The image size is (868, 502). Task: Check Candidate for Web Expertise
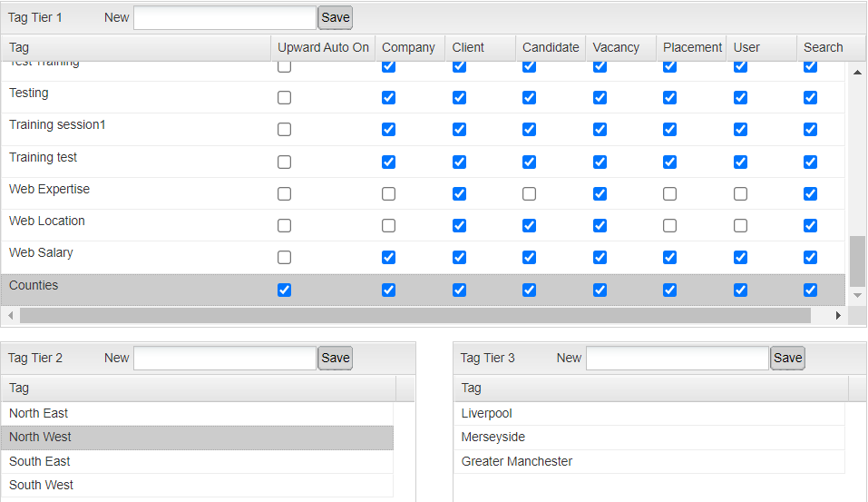(529, 193)
